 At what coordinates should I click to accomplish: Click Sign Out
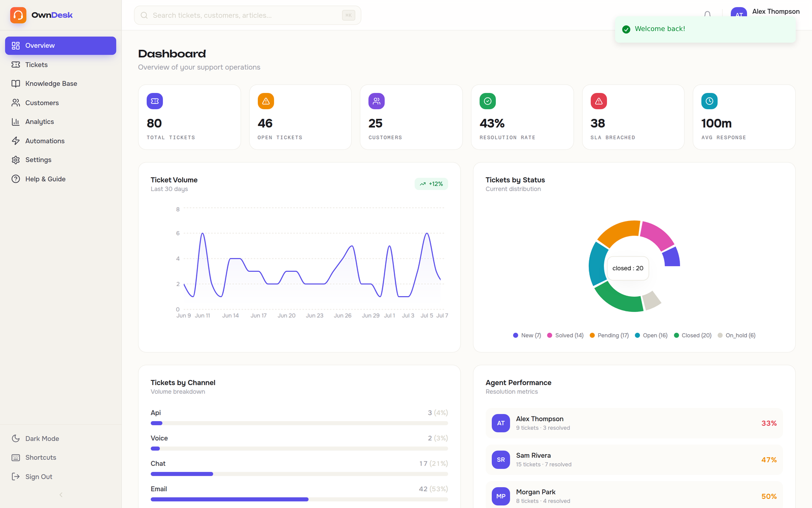[60, 477]
